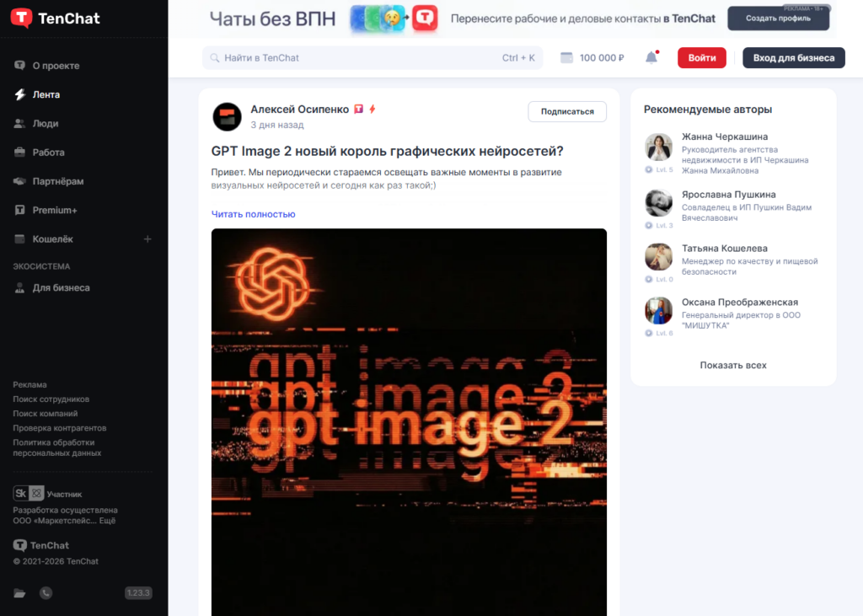863x616 pixels.
Task: Click the Подписаться button on the post
Action: (566, 111)
